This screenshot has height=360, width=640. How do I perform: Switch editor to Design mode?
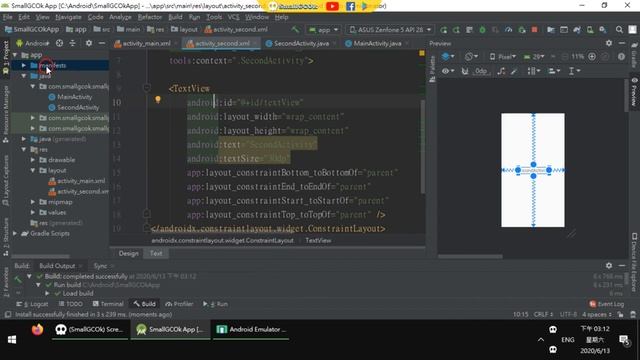point(129,253)
